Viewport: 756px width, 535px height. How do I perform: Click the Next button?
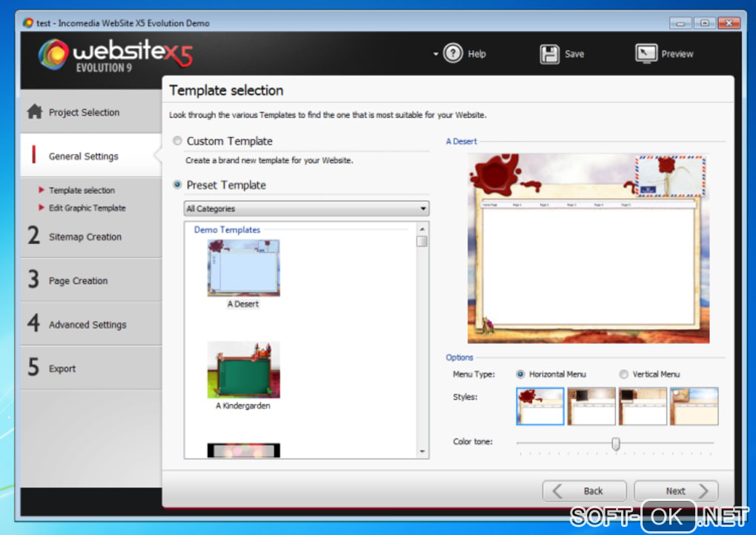pyautogui.click(x=676, y=491)
